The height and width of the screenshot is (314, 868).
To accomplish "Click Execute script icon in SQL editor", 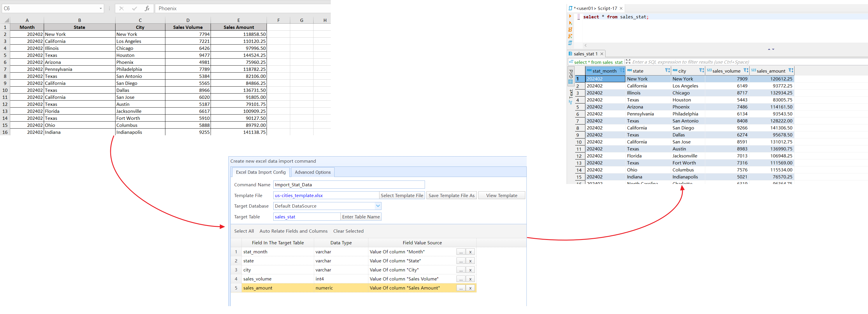I will 570,30.
